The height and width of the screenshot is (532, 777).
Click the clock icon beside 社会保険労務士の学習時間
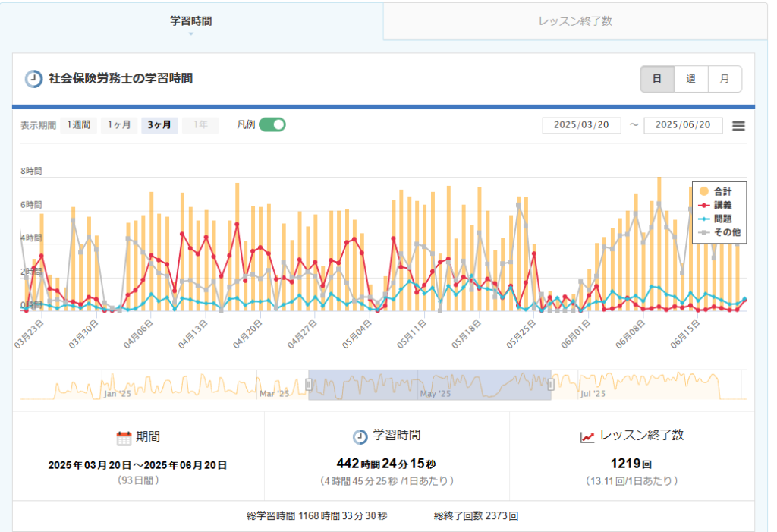pyautogui.click(x=33, y=79)
